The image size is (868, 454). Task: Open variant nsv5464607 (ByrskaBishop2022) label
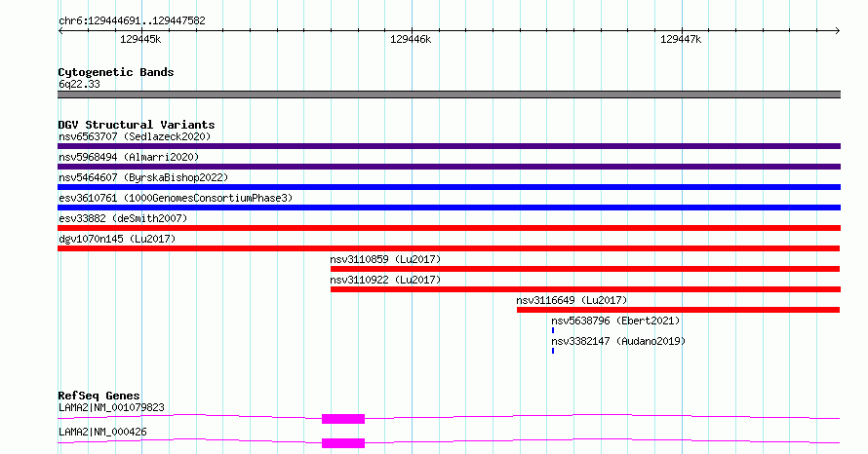pyautogui.click(x=143, y=177)
